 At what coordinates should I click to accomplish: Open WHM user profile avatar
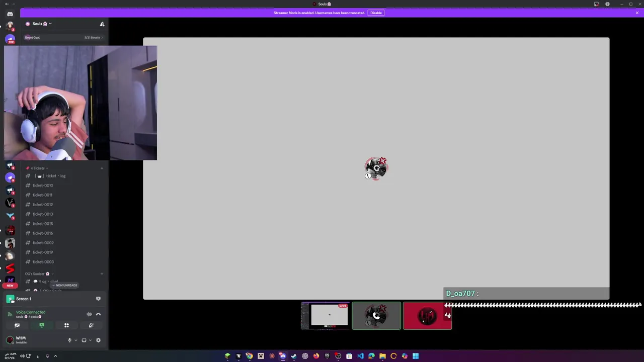point(10,340)
